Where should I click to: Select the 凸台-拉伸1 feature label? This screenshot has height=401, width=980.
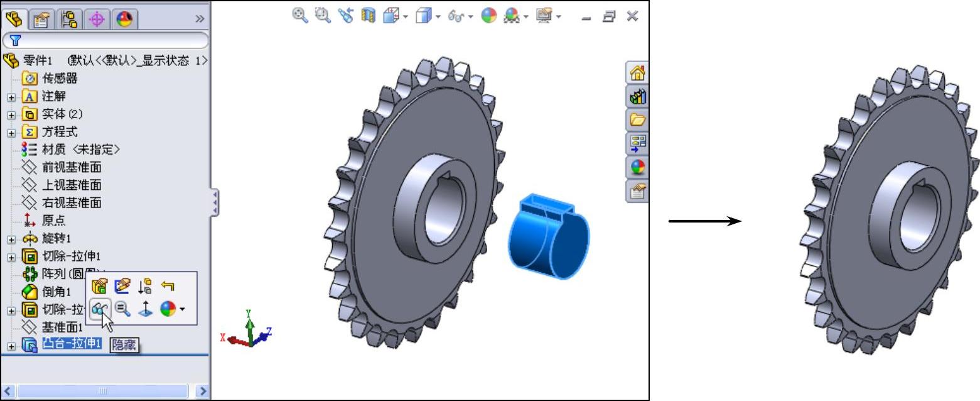(72, 343)
